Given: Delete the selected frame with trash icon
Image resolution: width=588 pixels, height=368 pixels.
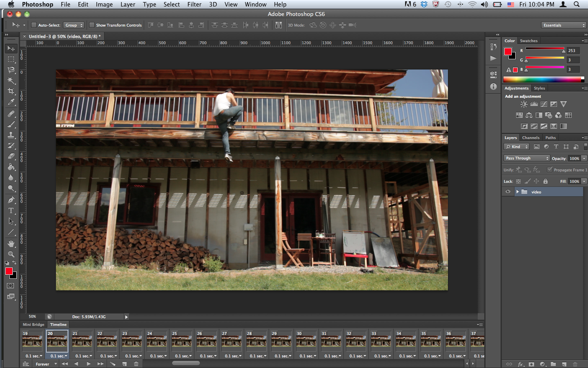Looking at the screenshot, I should 136,364.
